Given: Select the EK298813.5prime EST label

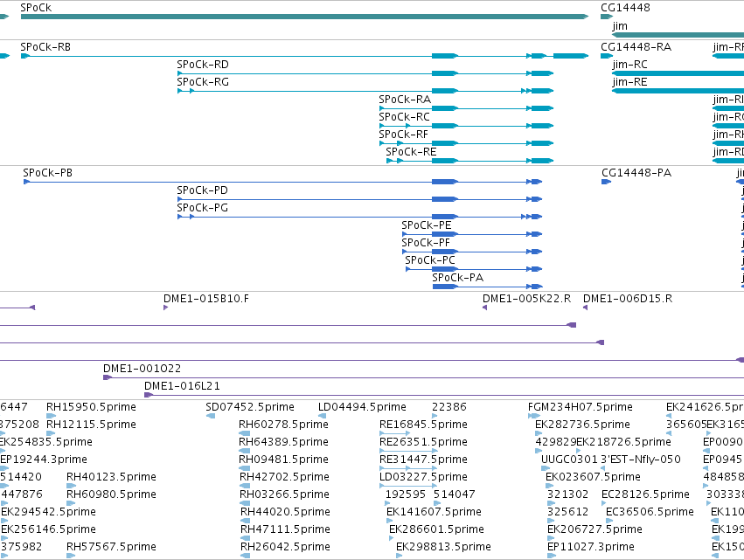Looking at the screenshot, I should pyautogui.click(x=443, y=547).
